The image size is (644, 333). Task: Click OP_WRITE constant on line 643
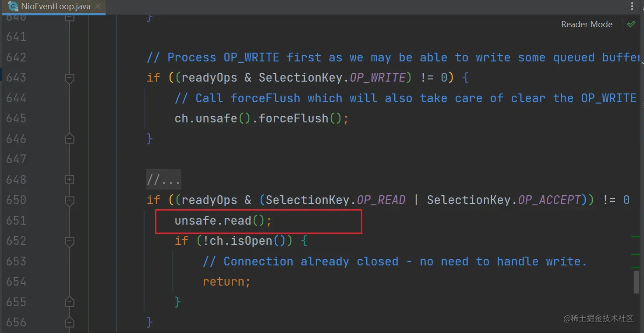[377, 78]
